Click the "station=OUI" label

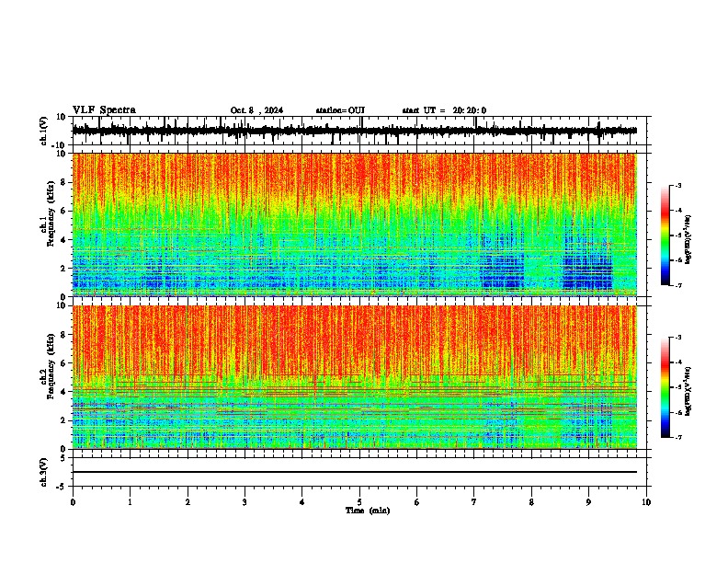[x=340, y=110]
